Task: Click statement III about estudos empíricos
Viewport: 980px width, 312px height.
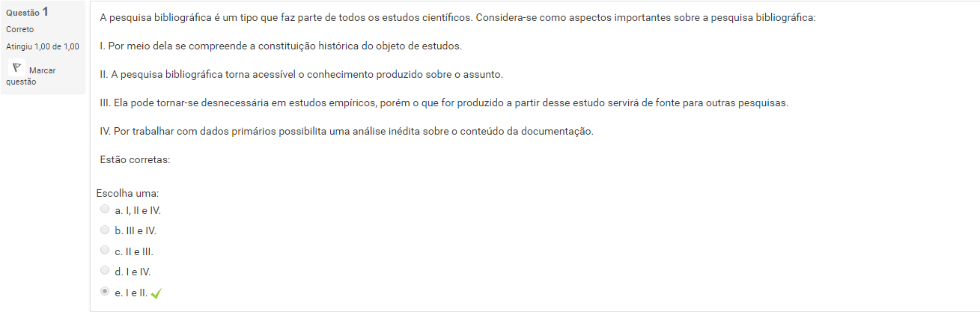Action: coord(443,103)
